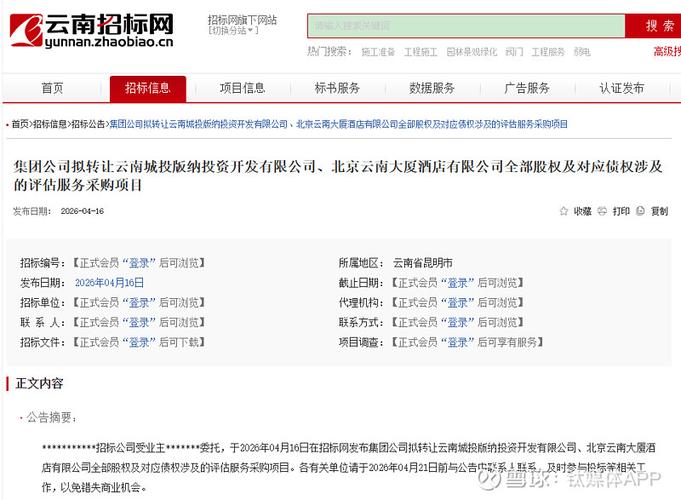The width and height of the screenshot is (681, 500).
Task: Select hot search term 阀门
Action: click(x=514, y=52)
